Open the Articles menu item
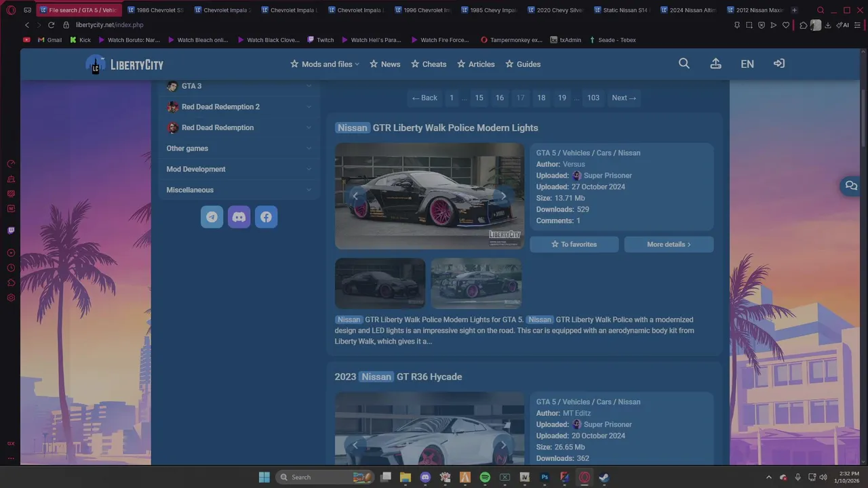The image size is (868, 488). tap(476, 64)
